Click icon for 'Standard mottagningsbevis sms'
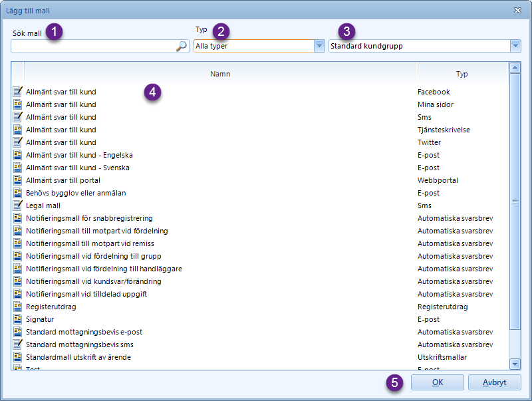The width and height of the screenshot is (532, 401). (x=18, y=344)
